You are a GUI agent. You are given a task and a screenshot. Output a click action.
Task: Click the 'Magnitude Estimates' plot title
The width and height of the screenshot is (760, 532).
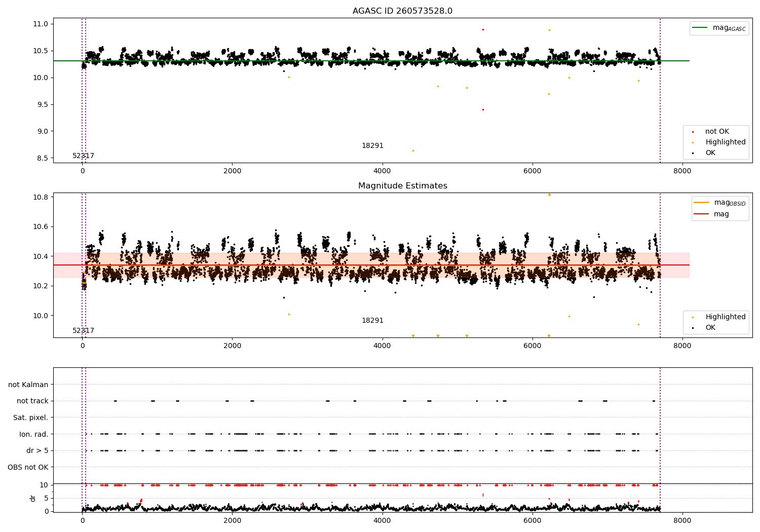coord(402,186)
